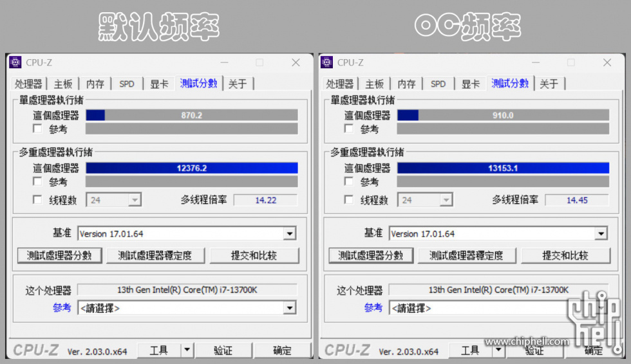Click the CPU-Z app icon in right window

coord(326,62)
